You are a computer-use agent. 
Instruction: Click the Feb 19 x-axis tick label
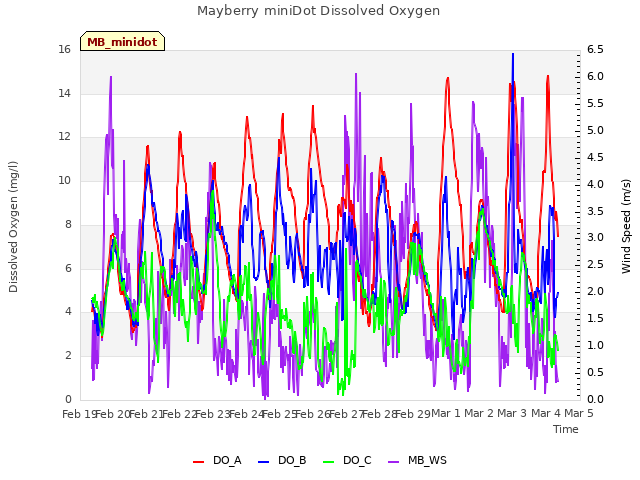click(x=79, y=414)
